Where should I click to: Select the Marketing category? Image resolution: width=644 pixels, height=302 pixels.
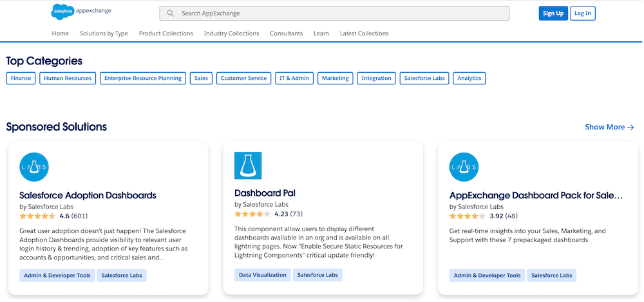335,78
